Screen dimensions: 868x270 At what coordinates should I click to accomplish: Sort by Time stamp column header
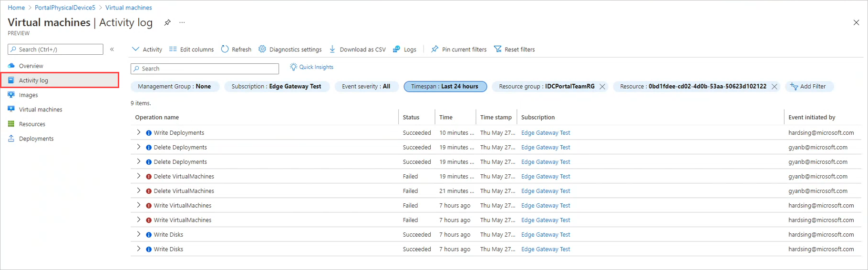(496, 117)
